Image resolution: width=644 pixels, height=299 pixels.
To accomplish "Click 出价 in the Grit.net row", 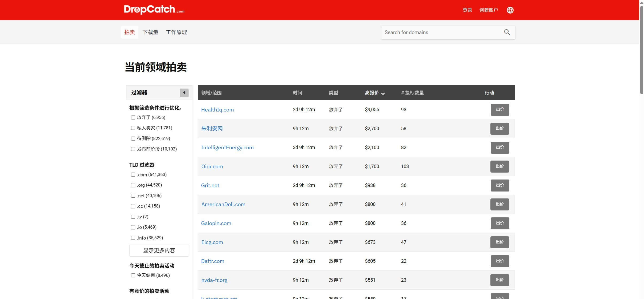I will click(x=500, y=185).
